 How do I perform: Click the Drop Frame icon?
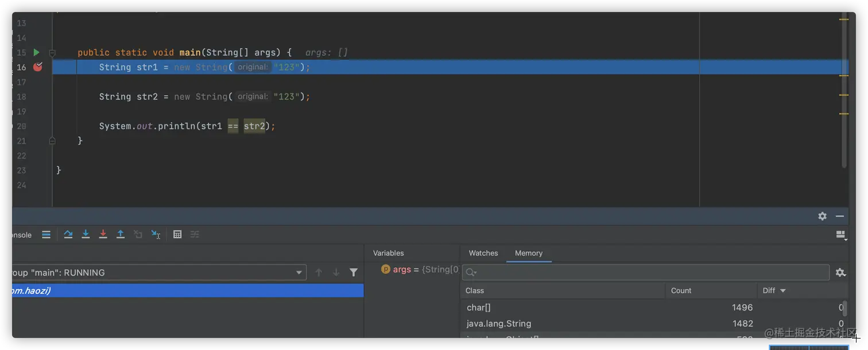pos(138,234)
